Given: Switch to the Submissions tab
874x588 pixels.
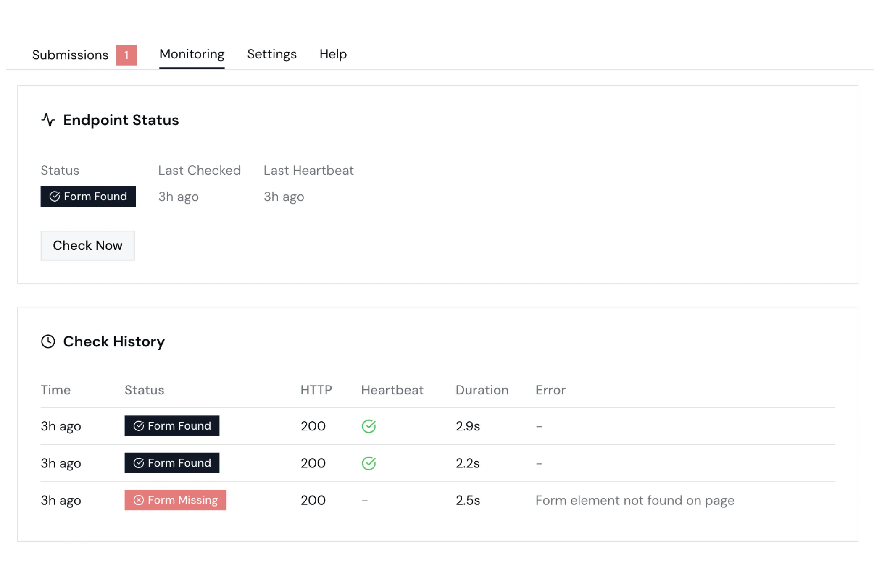Looking at the screenshot, I should (70, 54).
